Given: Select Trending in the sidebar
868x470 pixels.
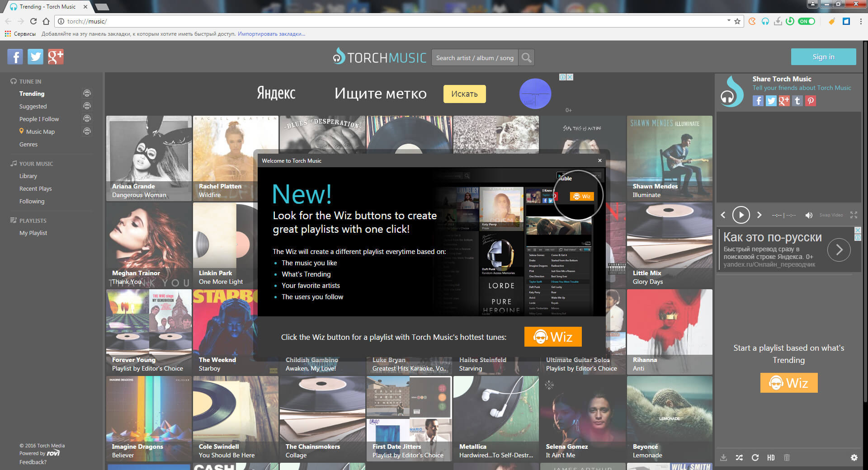Looking at the screenshot, I should (32, 94).
